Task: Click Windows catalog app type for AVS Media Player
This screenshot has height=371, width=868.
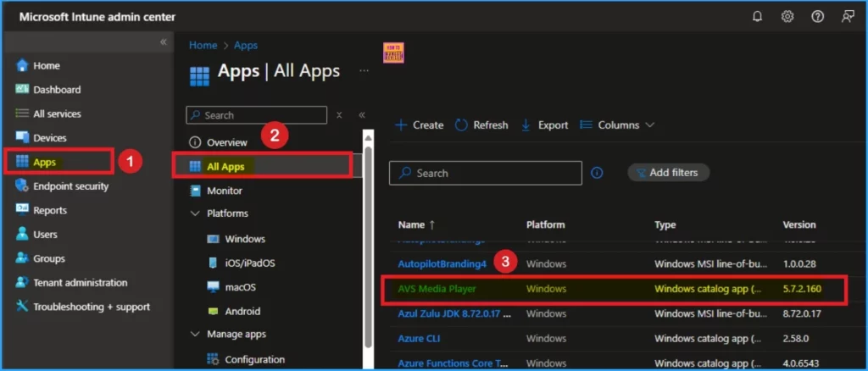Action: pyautogui.click(x=708, y=289)
